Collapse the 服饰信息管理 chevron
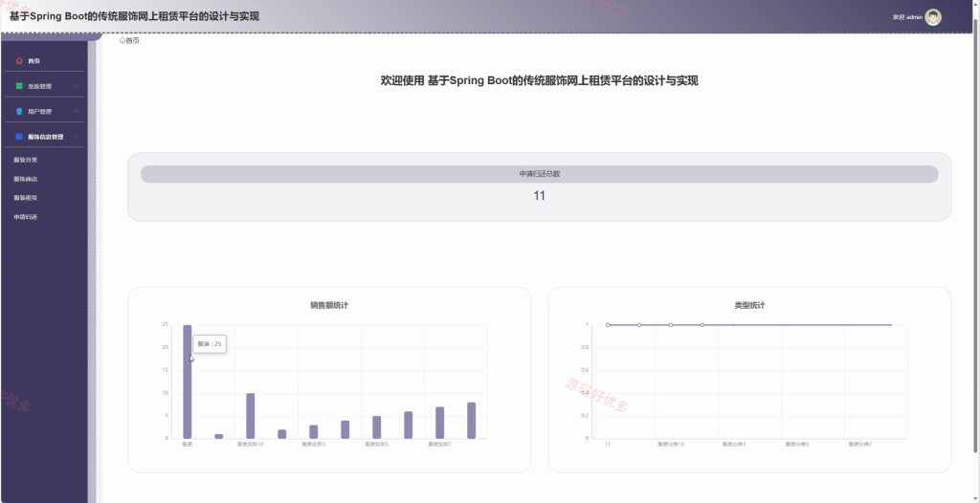 77,136
